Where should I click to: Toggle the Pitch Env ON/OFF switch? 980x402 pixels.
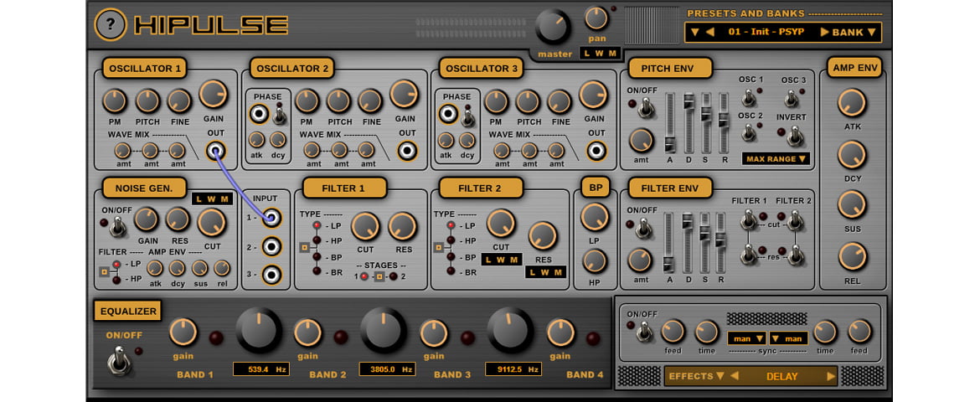646,108
